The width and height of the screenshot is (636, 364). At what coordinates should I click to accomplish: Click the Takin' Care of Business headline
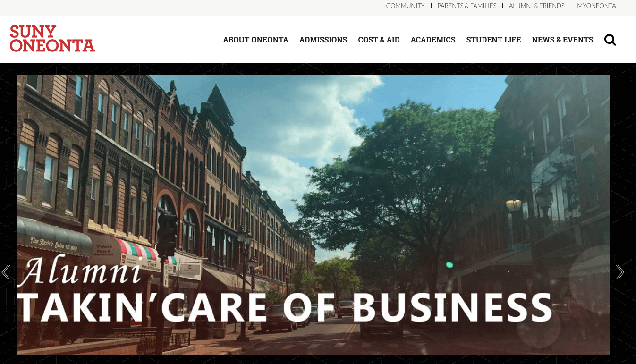284,308
